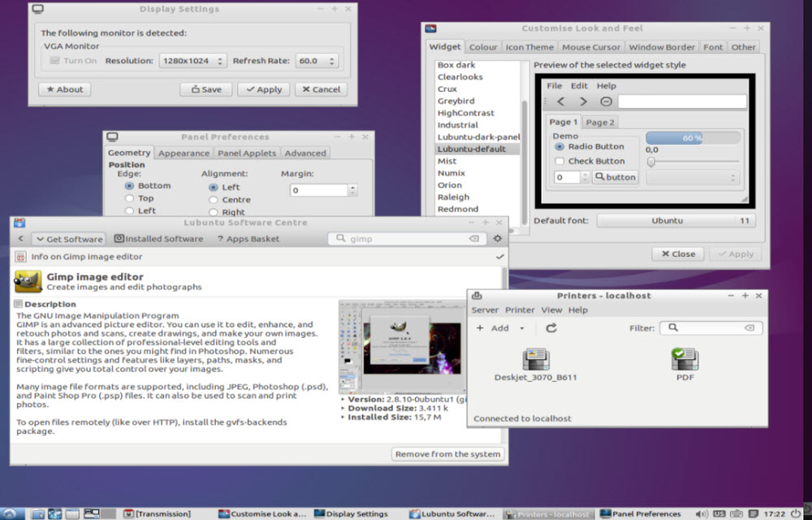The image size is (812, 520).
Task: Open Page 2 tab in preview
Action: 600,122
